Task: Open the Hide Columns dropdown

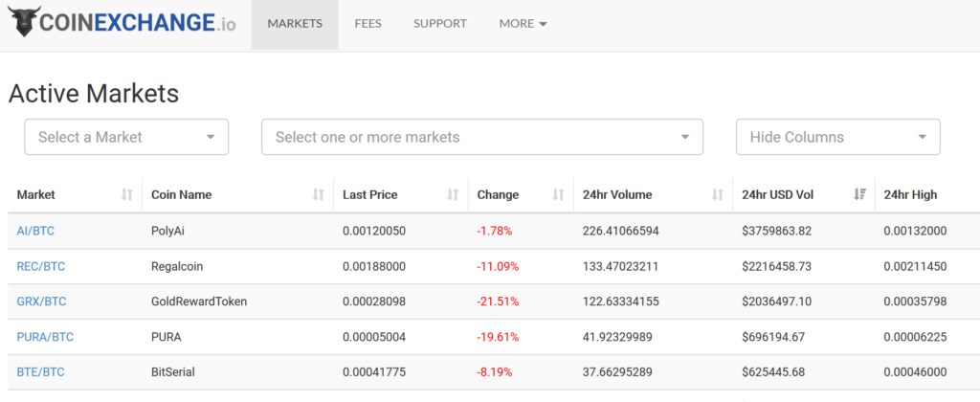Action: 838,137
